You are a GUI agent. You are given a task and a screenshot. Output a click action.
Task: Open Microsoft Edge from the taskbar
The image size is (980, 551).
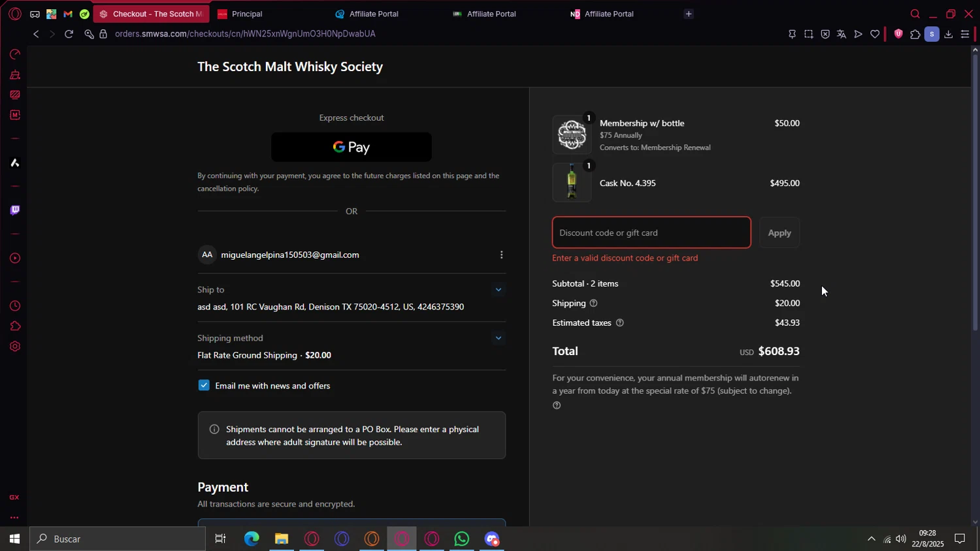point(252,539)
